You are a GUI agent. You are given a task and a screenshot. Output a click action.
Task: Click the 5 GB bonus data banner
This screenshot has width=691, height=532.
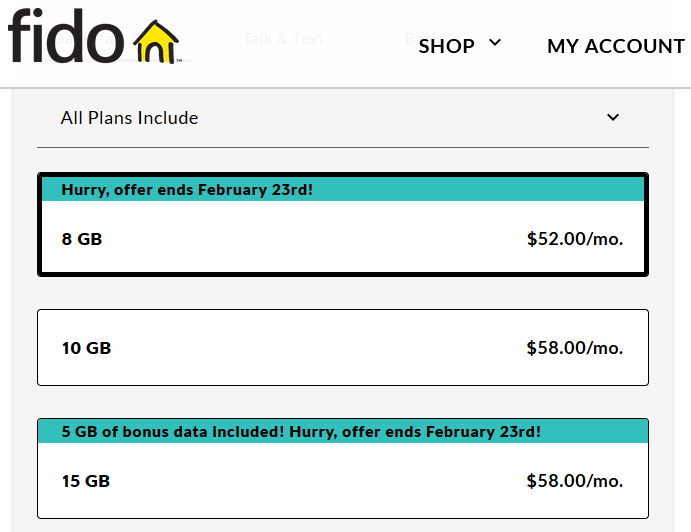point(301,431)
